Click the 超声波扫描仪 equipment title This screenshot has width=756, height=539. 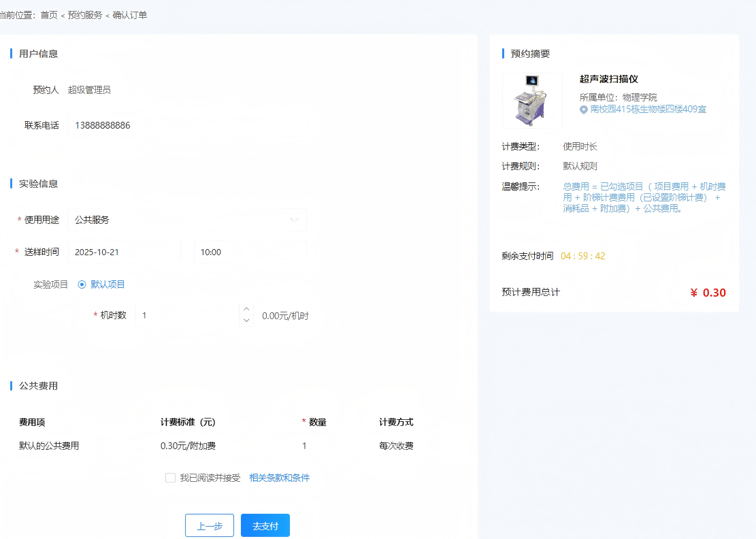[x=608, y=80]
